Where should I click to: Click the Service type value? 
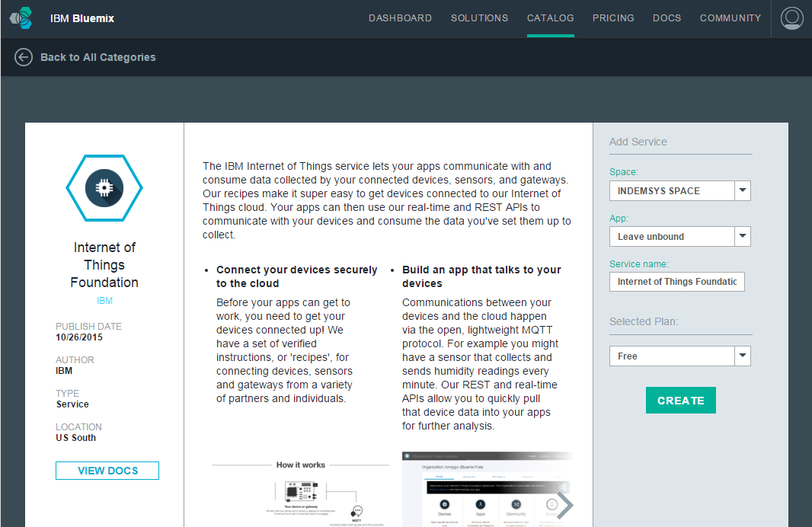(x=72, y=404)
